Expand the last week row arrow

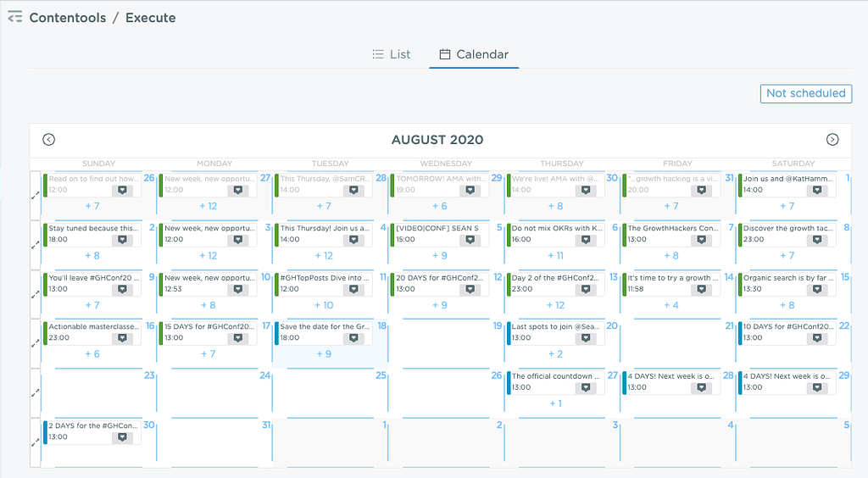36,442
